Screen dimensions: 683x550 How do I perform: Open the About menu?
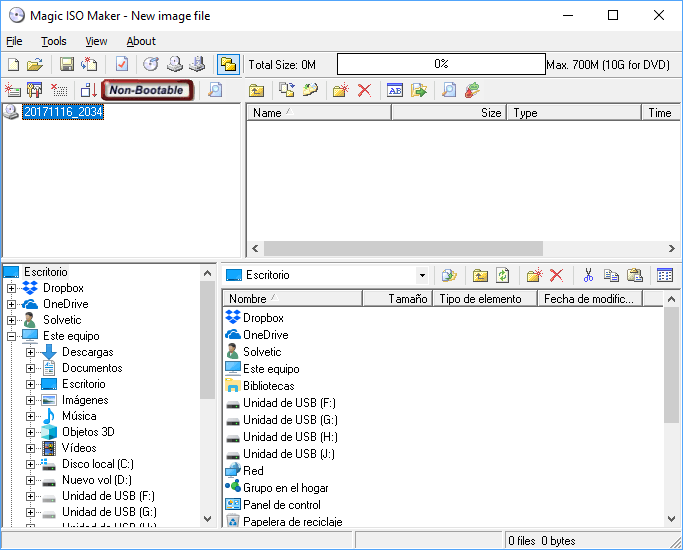(x=141, y=41)
